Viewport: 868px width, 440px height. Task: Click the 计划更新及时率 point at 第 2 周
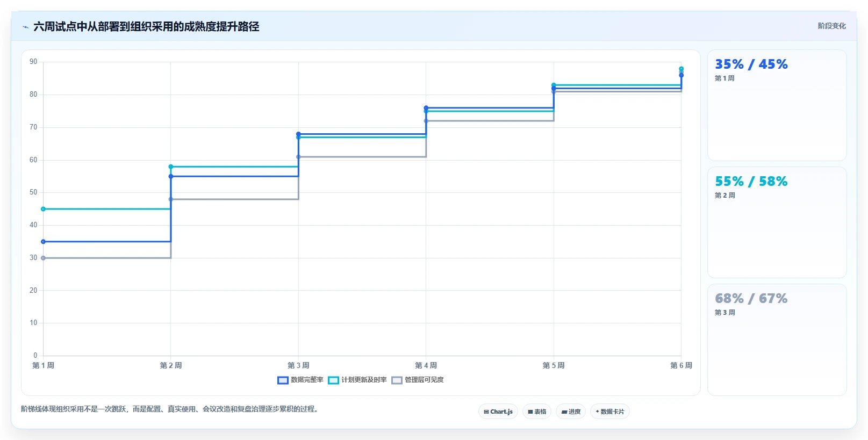point(171,167)
